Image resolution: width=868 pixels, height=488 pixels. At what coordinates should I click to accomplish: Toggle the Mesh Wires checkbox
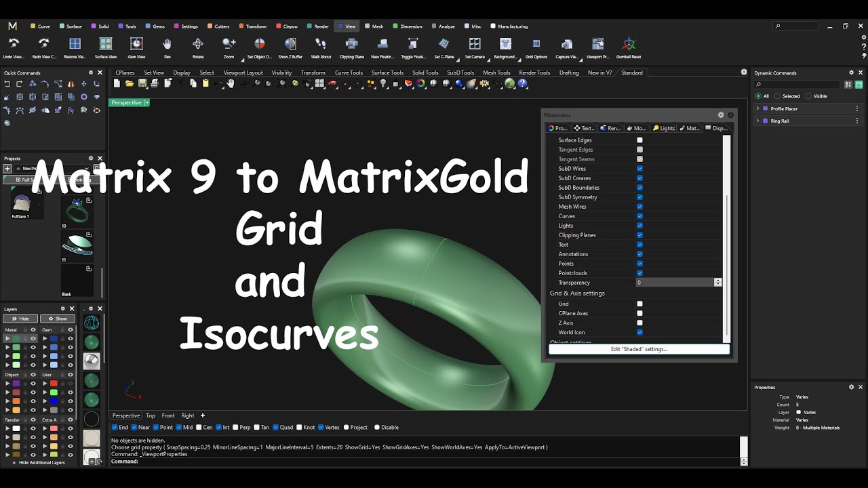(x=639, y=207)
